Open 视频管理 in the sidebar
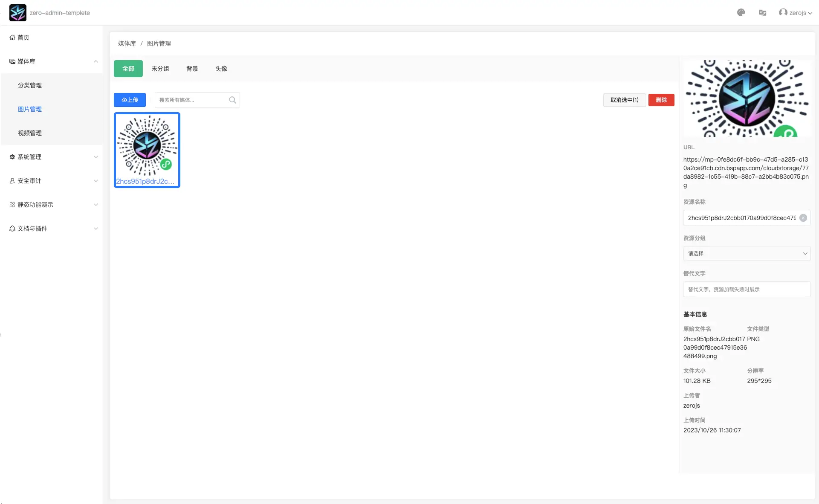819x504 pixels. click(51, 133)
